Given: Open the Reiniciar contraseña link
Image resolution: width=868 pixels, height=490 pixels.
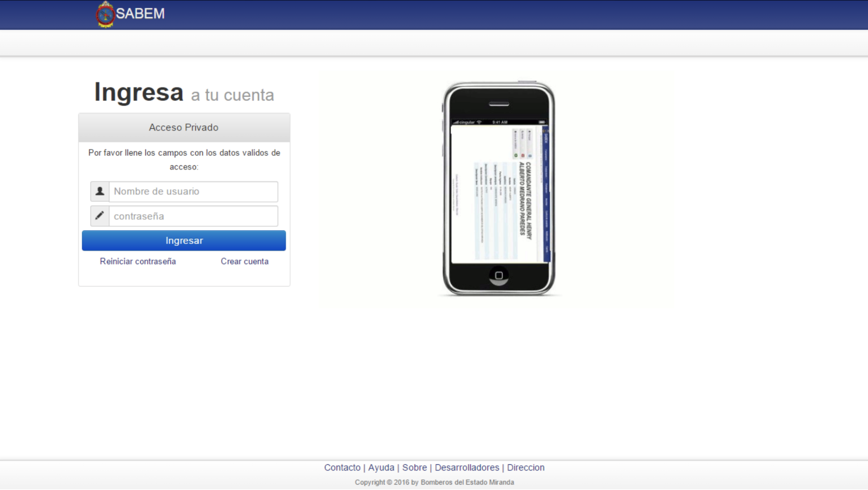Looking at the screenshot, I should [x=138, y=261].
